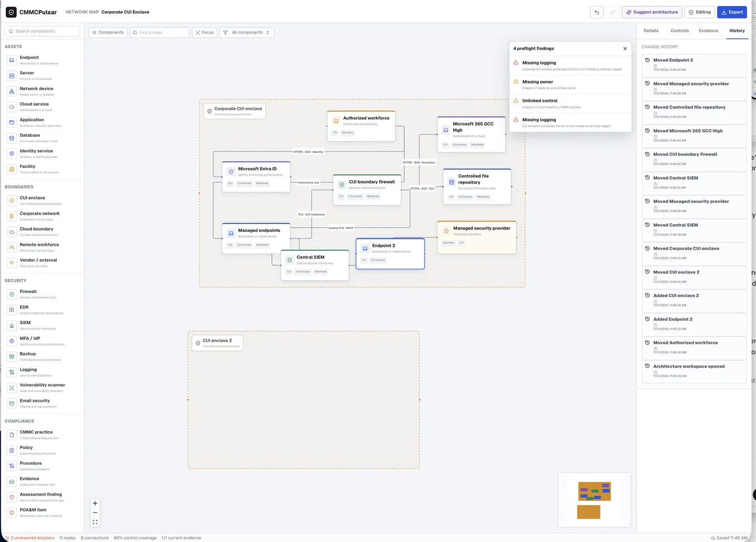Choose the Email security icon in the sidebar
This screenshot has height=542, width=756.
point(12,403)
